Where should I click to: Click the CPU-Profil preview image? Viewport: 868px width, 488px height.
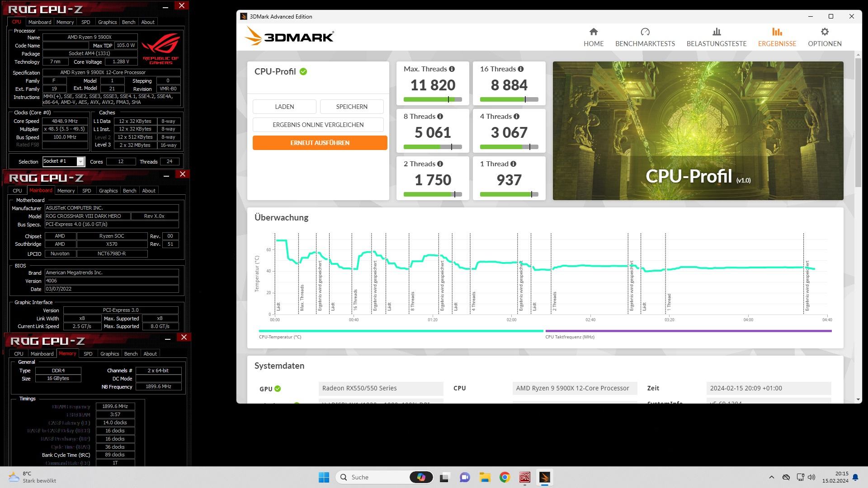coord(698,131)
